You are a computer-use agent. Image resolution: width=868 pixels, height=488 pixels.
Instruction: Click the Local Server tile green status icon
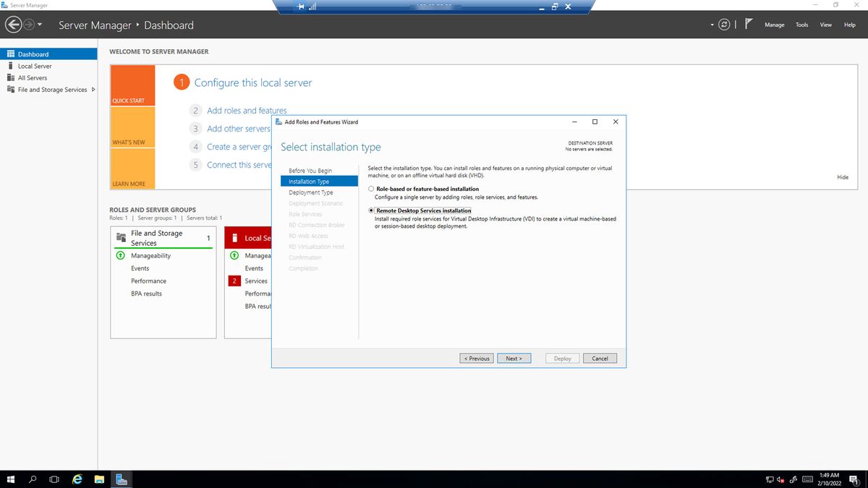click(234, 255)
